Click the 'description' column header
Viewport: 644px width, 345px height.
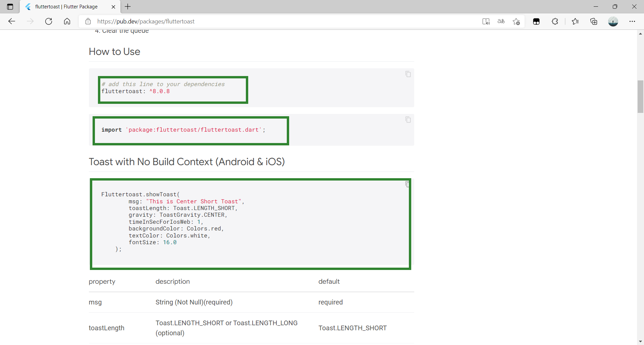point(173,282)
